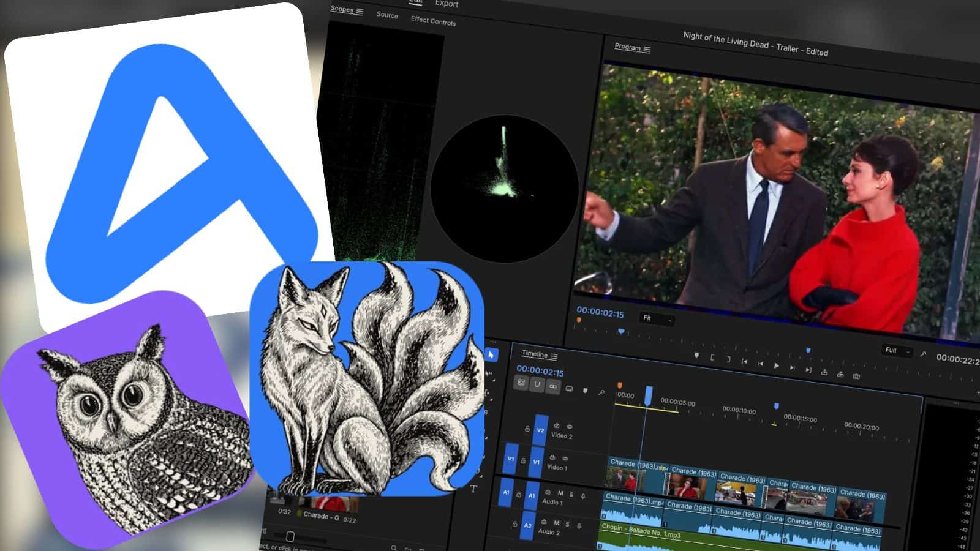Click the Timeline 00:00:02:15 timecode field

tap(540, 370)
